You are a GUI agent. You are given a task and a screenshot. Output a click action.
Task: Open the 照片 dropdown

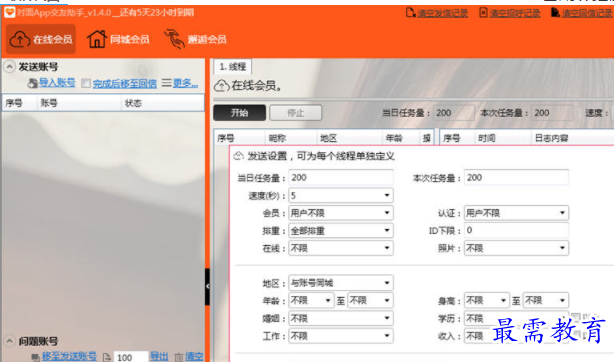[516, 248]
